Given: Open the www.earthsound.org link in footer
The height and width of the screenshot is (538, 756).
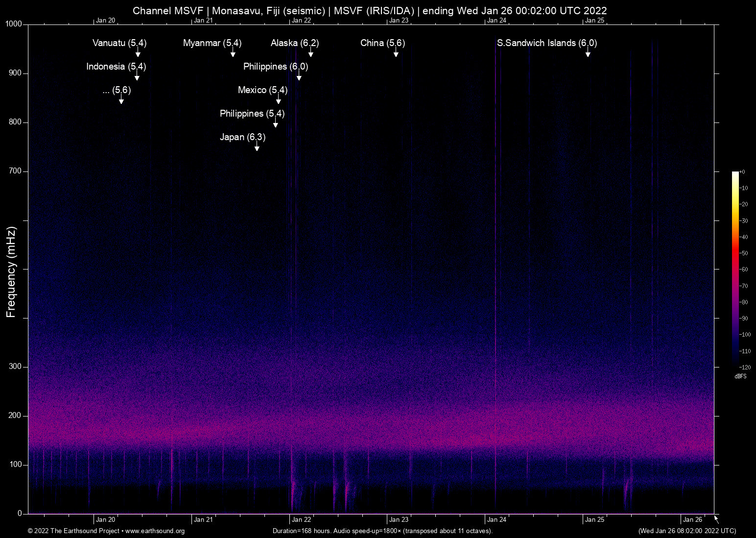Looking at the screenshot, I should 155,531.
